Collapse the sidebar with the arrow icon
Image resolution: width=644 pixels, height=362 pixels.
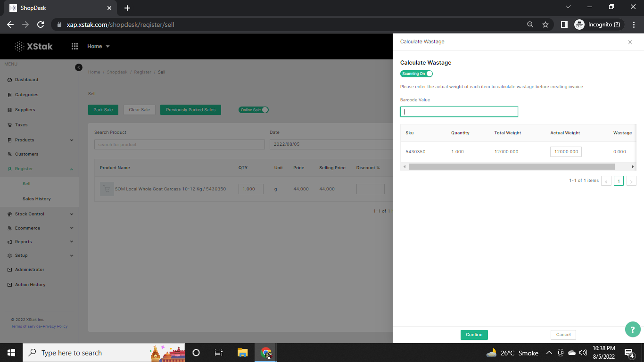(79, 67)
